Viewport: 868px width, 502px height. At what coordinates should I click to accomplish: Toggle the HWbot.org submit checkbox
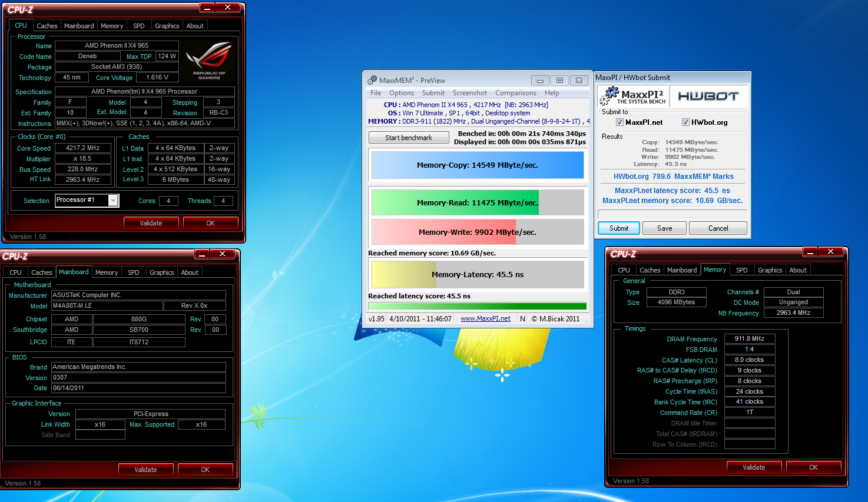(685, 122)
